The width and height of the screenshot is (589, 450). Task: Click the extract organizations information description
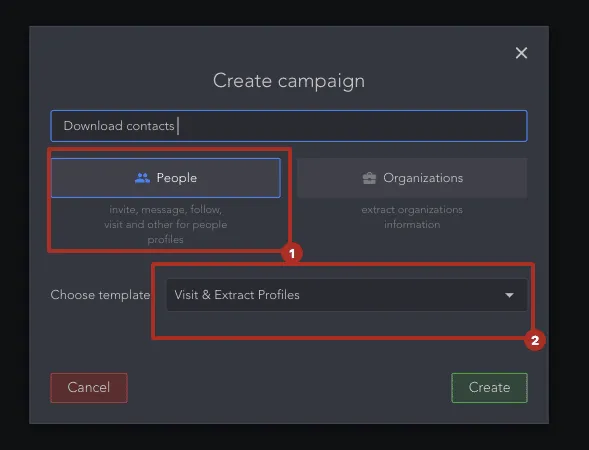(x=412, y=217)
